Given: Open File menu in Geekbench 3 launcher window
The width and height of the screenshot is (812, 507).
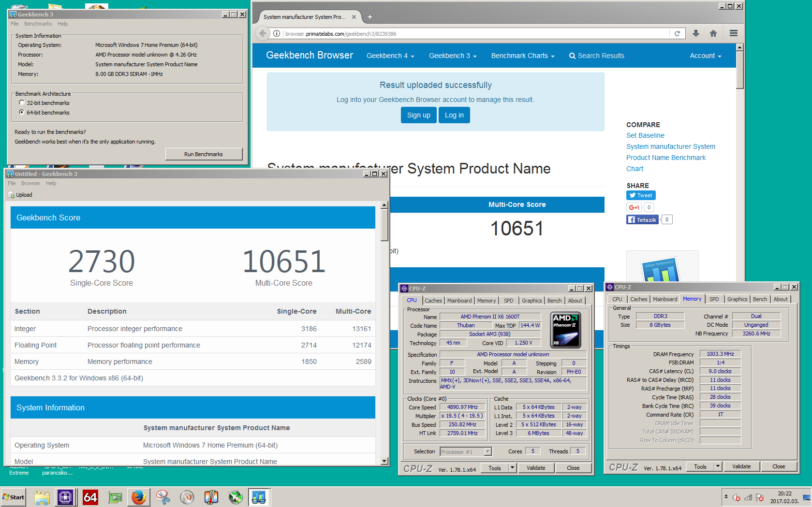Looking at the screenshot, I should (x=15, y=24).
